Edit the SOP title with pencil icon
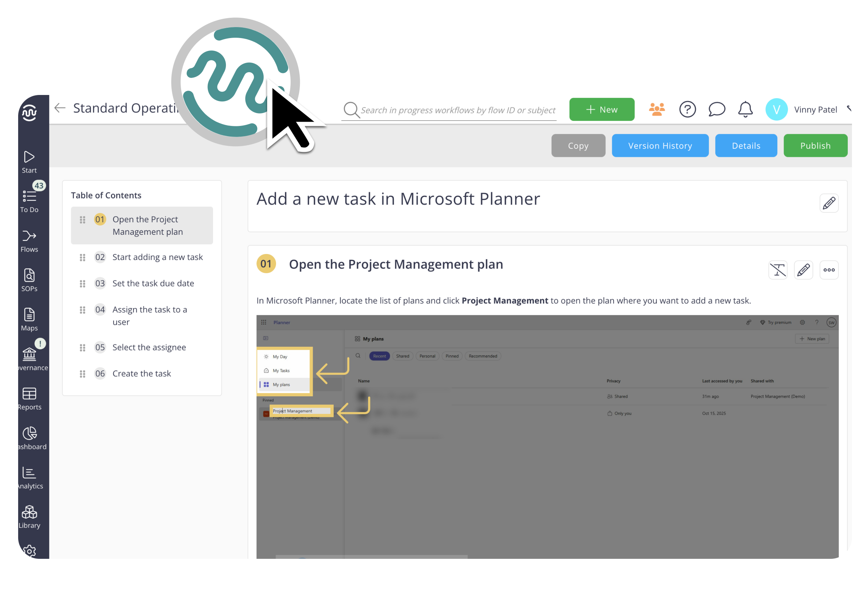Viewport: 868px width, 604px height. pyautogui.click(x=829, y=203)
